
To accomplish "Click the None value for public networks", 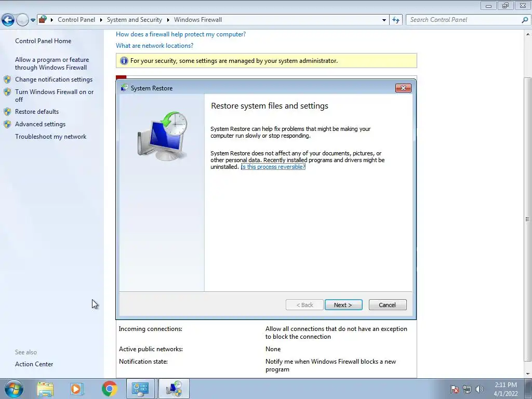I will point(273,349).
